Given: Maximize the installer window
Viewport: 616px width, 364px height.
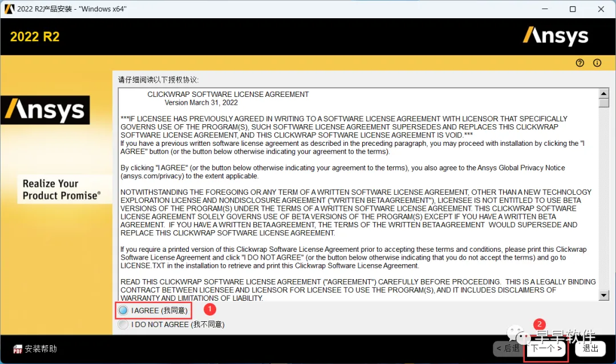Looking at the screenshot, I should click(x=573, y=9).
